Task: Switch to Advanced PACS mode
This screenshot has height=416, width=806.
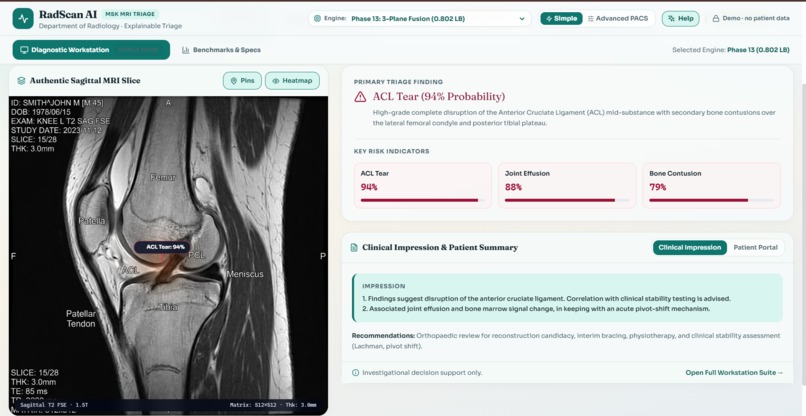Action: 618,19
